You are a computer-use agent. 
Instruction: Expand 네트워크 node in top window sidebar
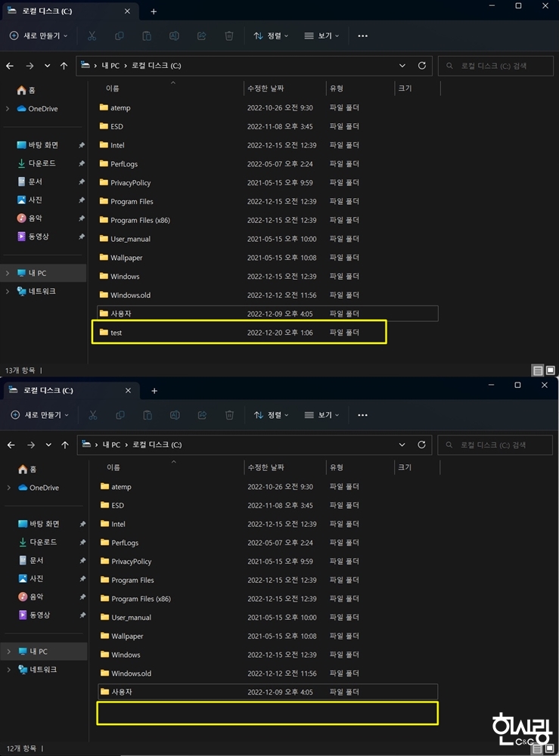[8, 291]
